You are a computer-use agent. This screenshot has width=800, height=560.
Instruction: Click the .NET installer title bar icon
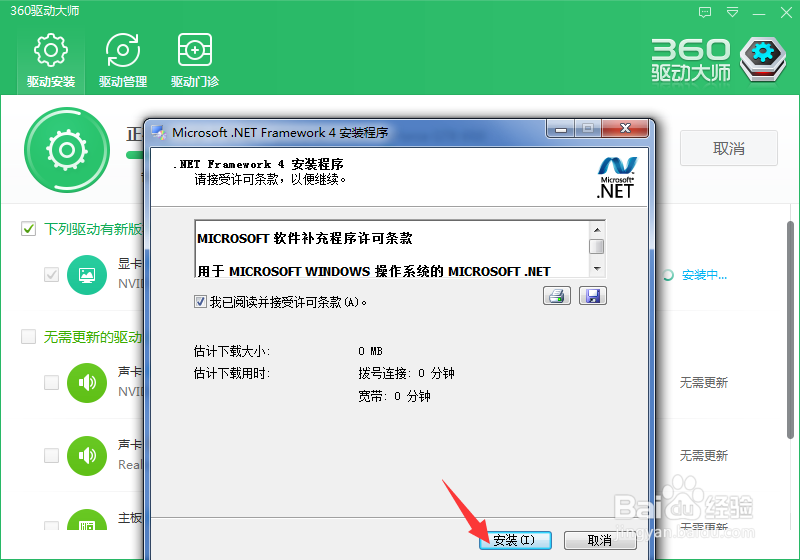tap(159, 133)
